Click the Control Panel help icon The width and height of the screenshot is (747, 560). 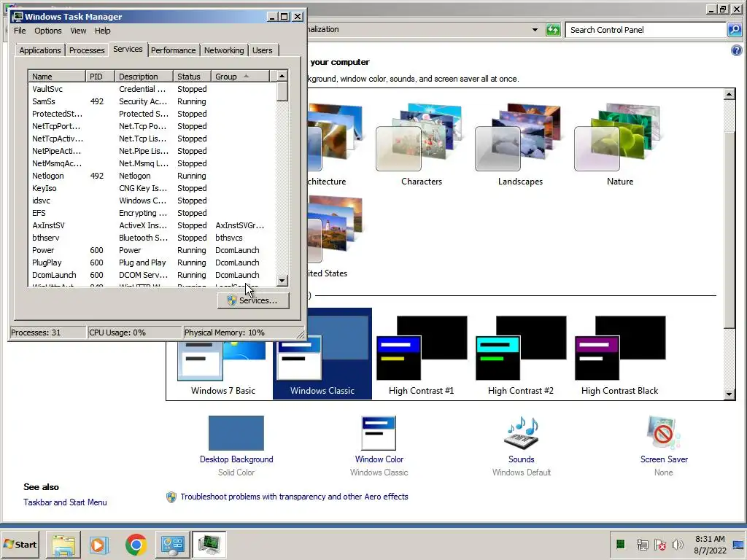coord(737,50)
